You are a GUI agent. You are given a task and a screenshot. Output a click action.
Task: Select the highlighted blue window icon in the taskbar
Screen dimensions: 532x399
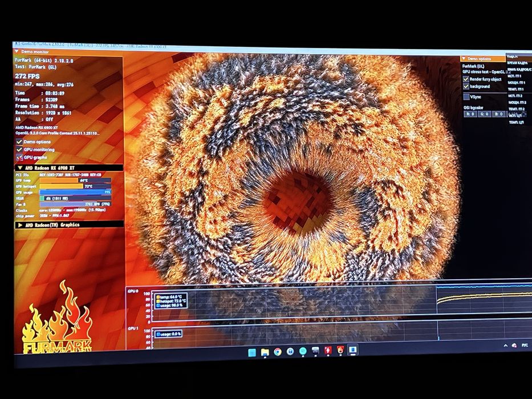[x=353, y=349]
